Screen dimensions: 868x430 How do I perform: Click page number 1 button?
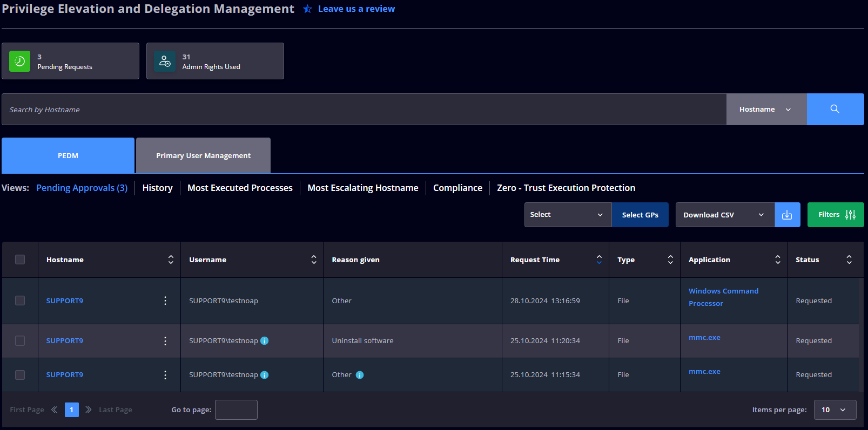(x=72, y=409)
